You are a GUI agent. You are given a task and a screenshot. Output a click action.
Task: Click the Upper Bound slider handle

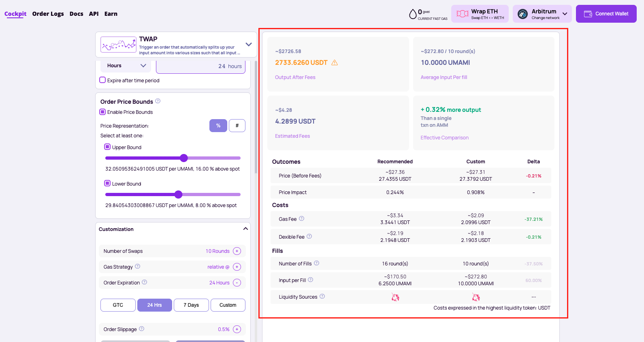pyautogui.click(x=184, y=158)
